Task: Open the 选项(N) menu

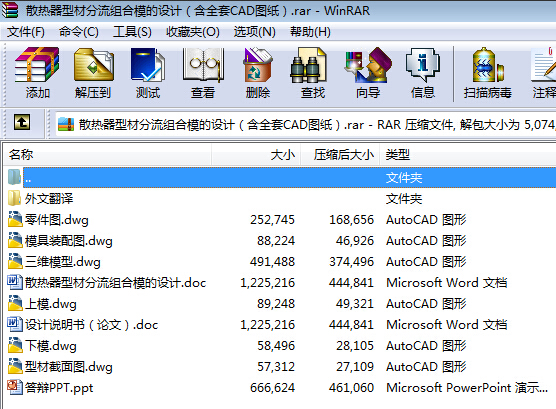Action: (254, 32)
